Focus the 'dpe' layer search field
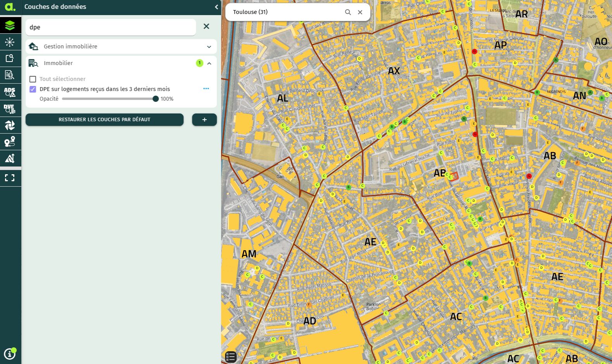 click(111, 27)
